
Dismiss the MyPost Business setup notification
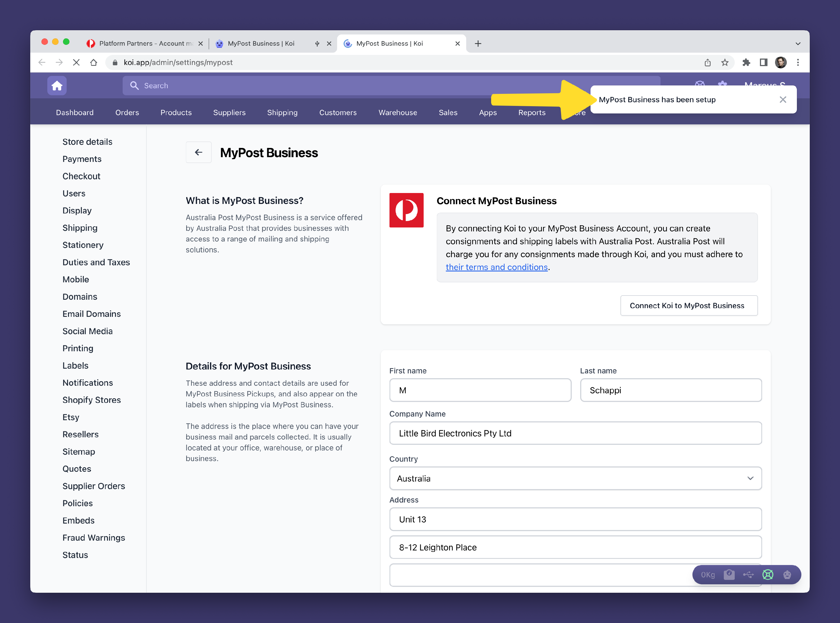783,99
